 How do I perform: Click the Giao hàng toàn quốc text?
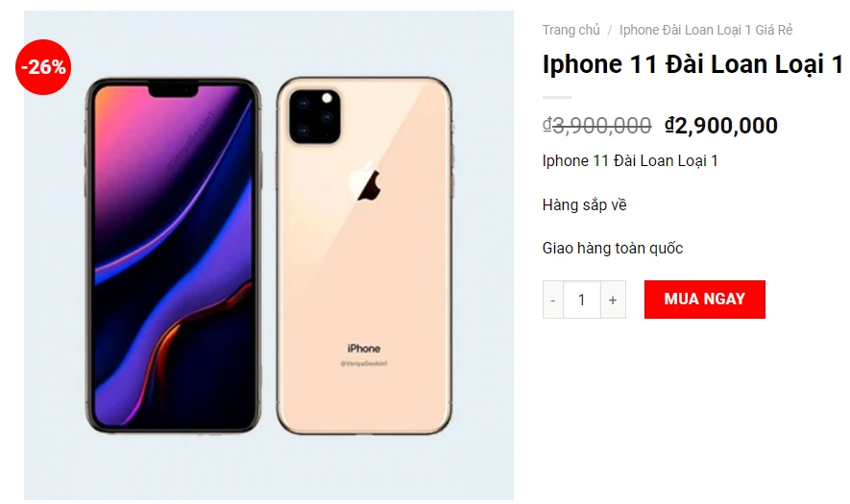pyautogui.click(x=613, y=249)
